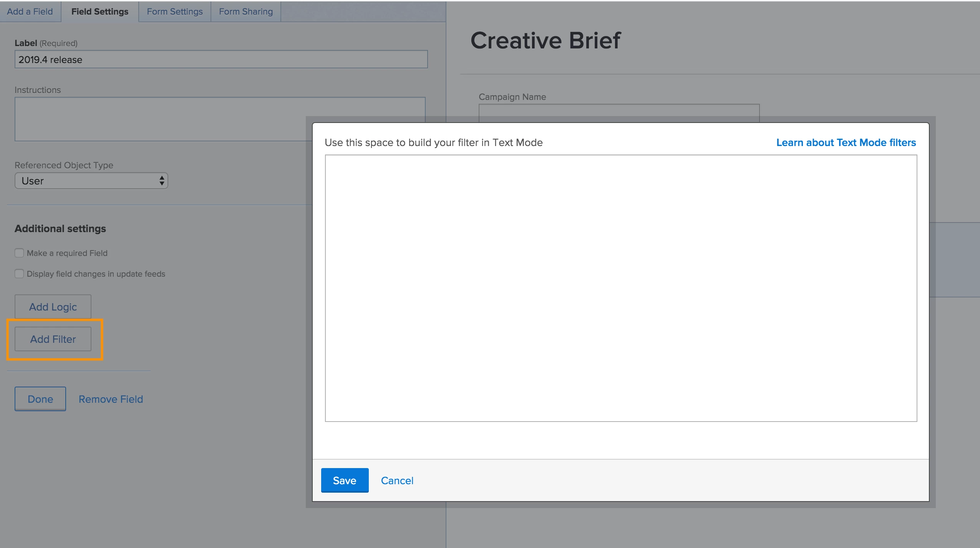This screenshot has width=980, height=548.
Task: Switch to the Field Settings tab
Action: pyautogui.click(x=100, y=12)
